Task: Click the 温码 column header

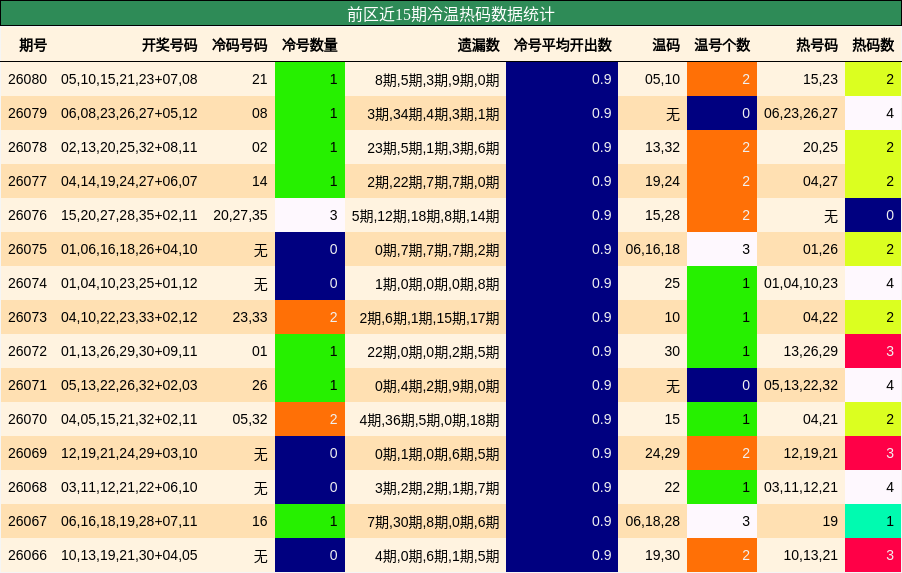Action: [x=666, y=45]
